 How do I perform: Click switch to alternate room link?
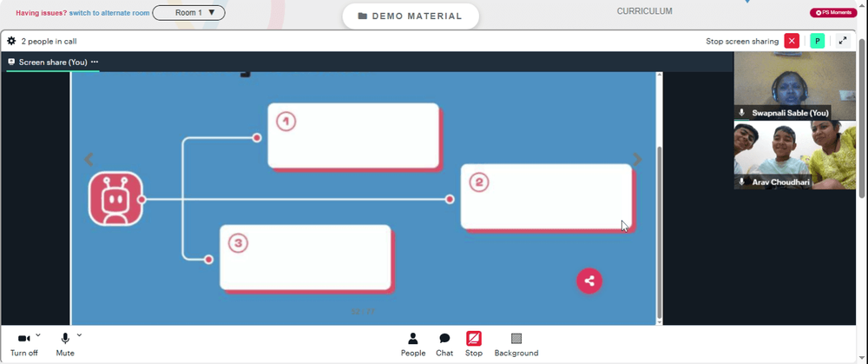pos(109,13)
